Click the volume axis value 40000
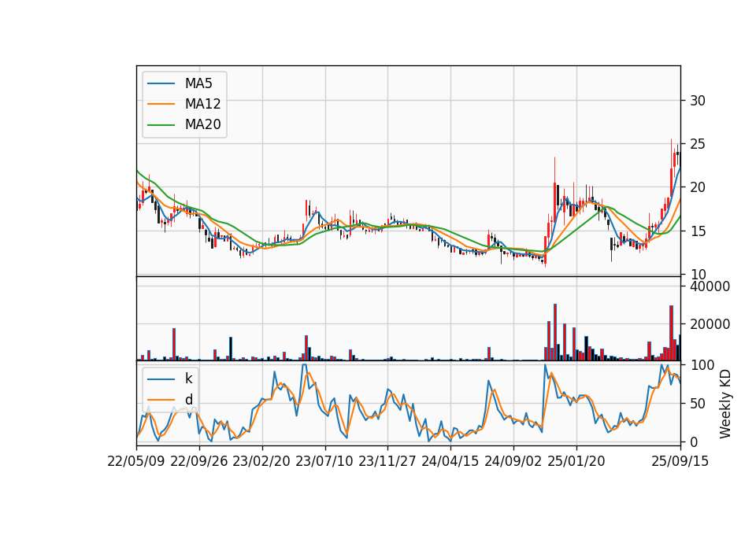 click(x=710, y=286)
